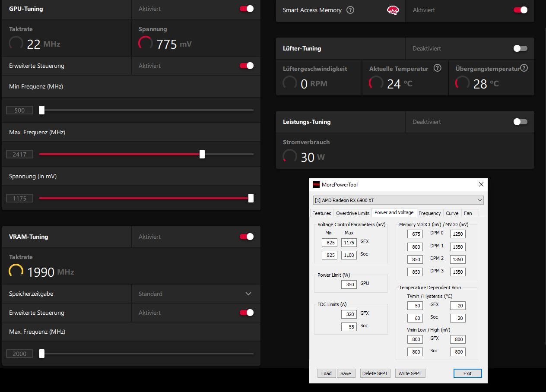The image size is (546, 392).
Task: Click the MorePowerTool title bar icon
Action: pyautogui.click(x=316, y=185)
